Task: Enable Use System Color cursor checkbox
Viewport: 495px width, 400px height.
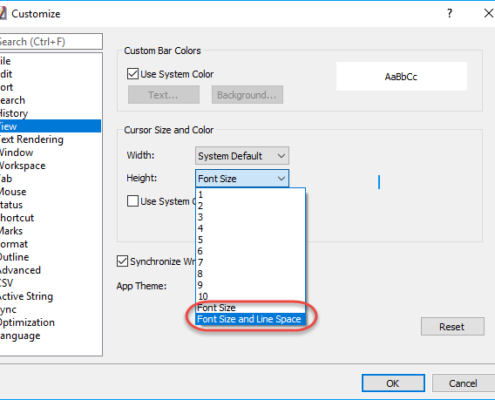Action: tap(133, 201)
